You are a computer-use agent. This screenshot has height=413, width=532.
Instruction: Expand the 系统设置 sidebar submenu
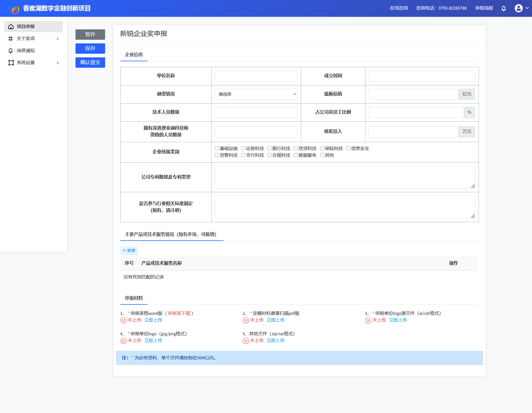[58, 63]
